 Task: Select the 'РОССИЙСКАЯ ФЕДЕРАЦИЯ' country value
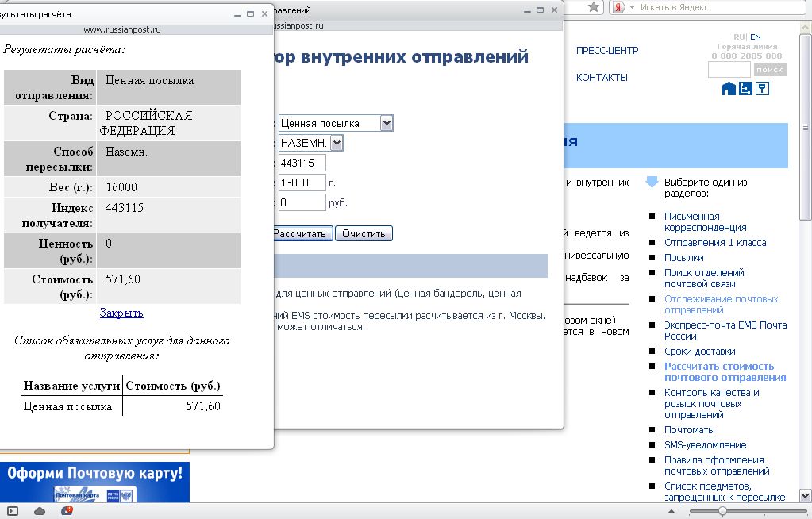pos(146,123)
